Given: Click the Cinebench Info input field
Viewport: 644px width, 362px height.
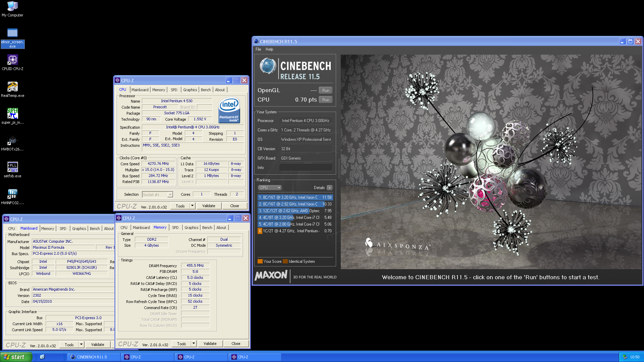Looking at the screenshot, I should pos(306,168).
